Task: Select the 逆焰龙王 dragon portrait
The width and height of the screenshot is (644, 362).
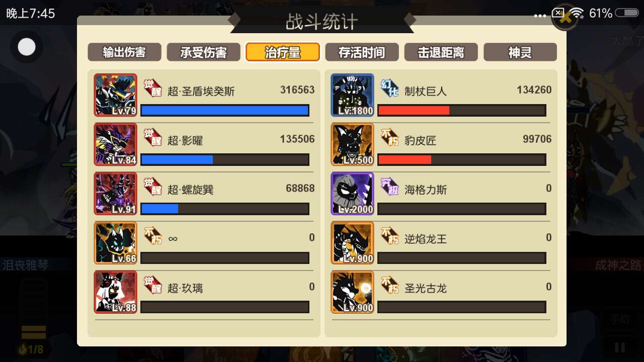Action: [x=352, y=243]
